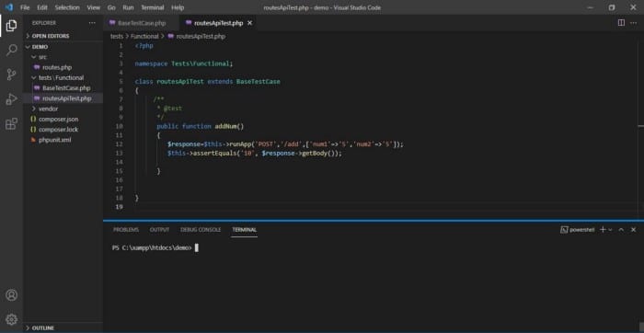This screenshot has height=333, width=644.
Task: Click the addNum function name
Action: point(226,126)
